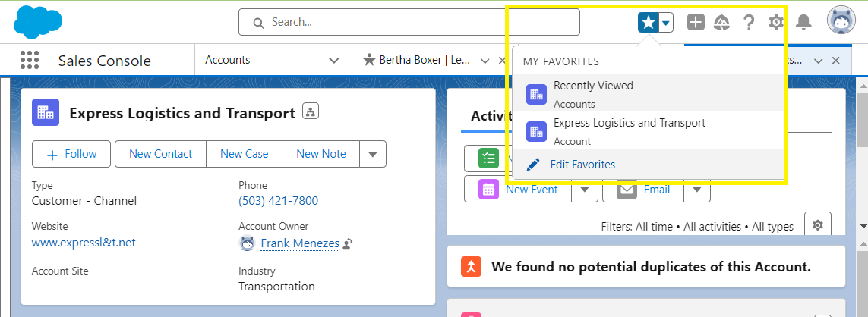Create a New Note
Image resolution: width=868 pixels, height=317 pixels.
321,154
